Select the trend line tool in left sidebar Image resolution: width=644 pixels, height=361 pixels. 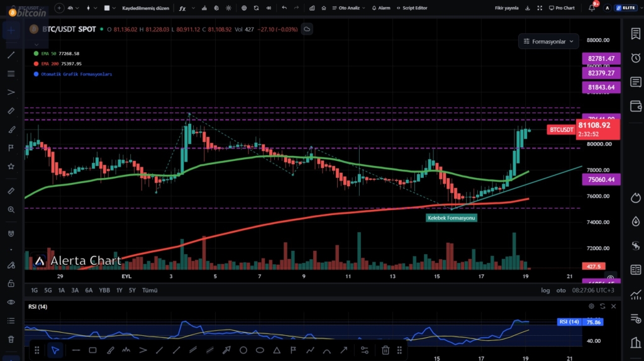tap(11, 55)
